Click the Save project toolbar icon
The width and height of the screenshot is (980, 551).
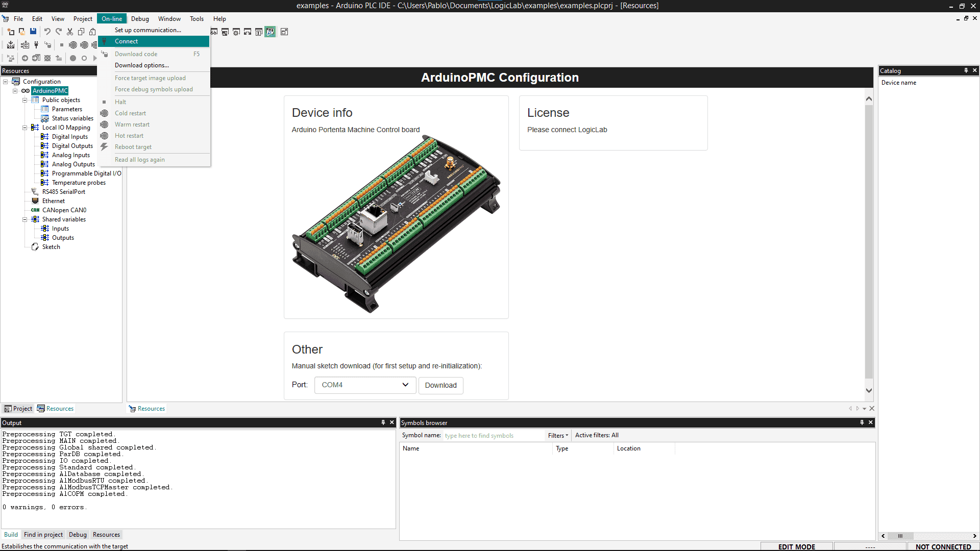(x=33, y=32)
